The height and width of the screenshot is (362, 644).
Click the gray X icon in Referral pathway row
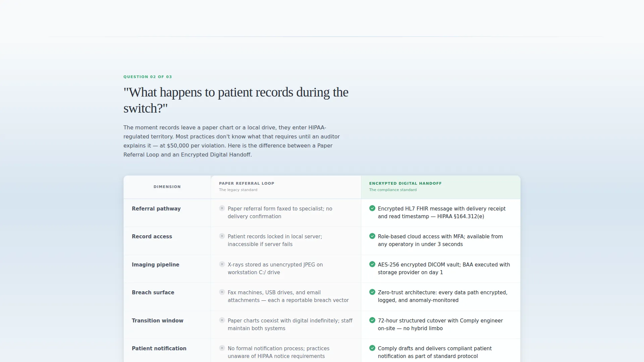pos(222,208)
